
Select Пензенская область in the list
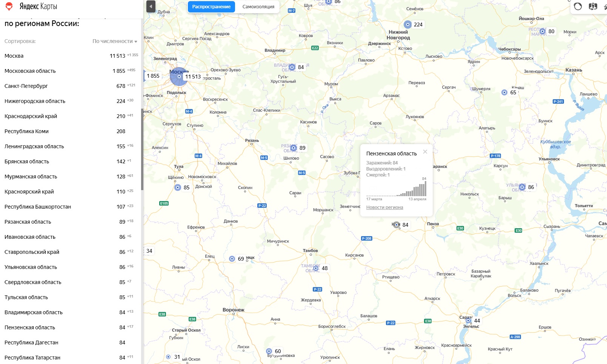71,327
